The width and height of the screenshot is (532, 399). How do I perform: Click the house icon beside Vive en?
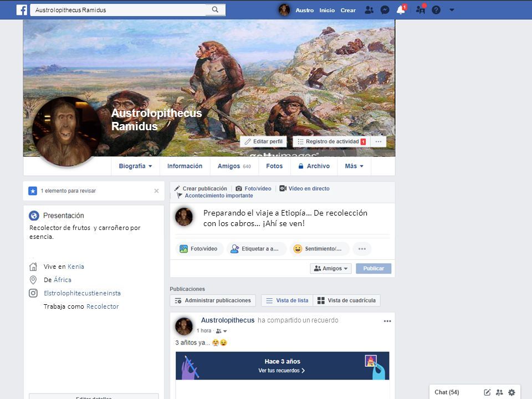click(33, 267)
